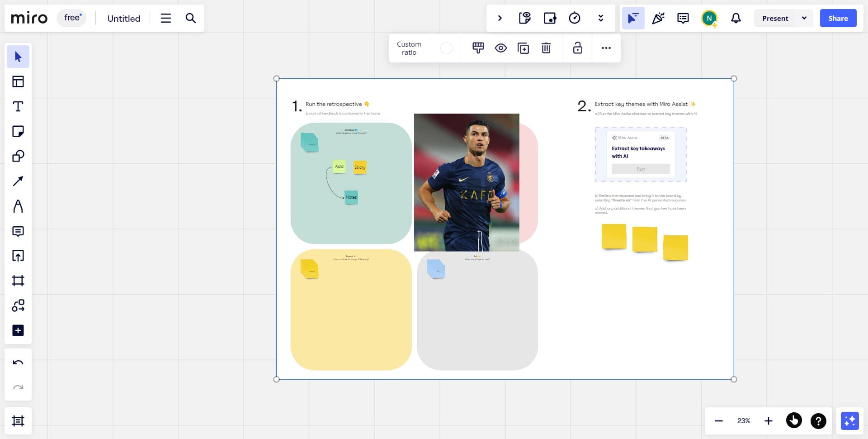Viewport: 868px width, 439px height.
Task: Select the Text tool in sidebar
Action: [x=18, y=106]
